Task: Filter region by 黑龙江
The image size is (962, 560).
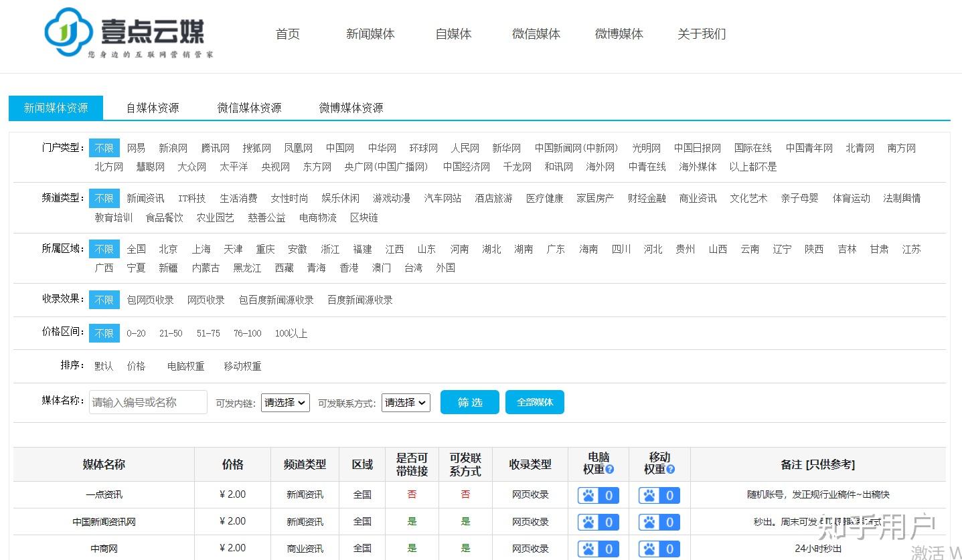Action: 247,268
